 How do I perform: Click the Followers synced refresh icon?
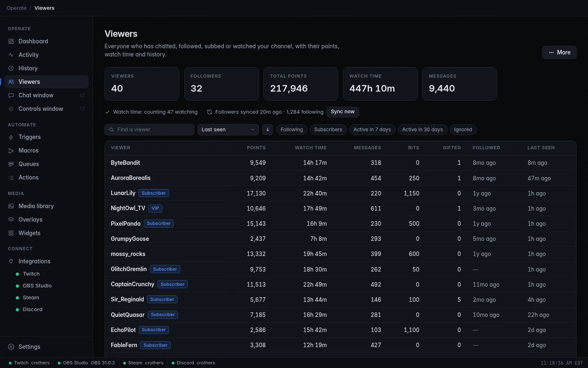coord(209,112)
